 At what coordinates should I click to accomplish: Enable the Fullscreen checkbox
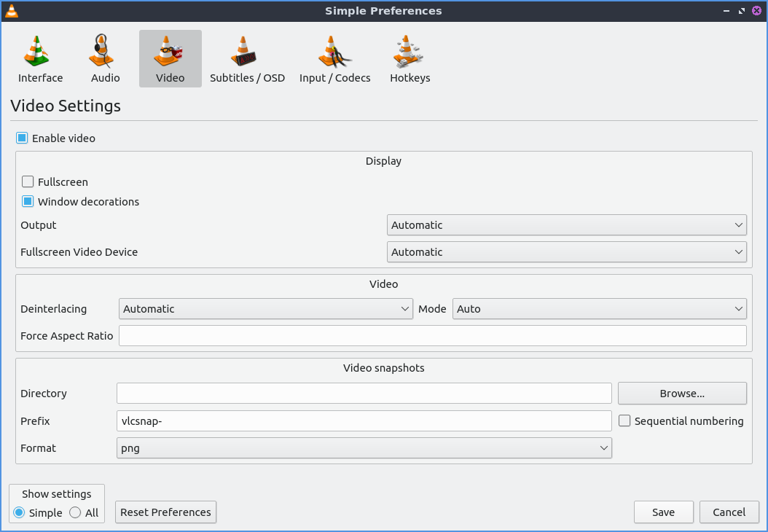tap(28, 182)
